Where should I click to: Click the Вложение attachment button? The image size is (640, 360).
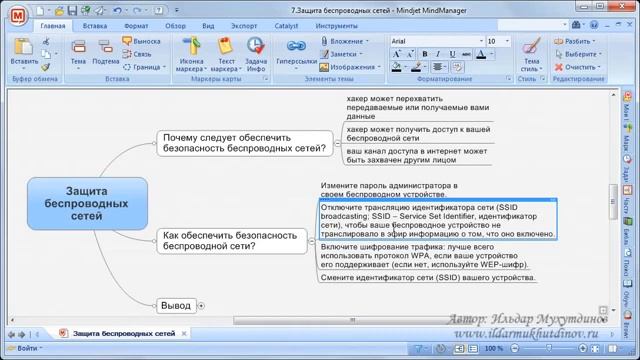[344, 41]
